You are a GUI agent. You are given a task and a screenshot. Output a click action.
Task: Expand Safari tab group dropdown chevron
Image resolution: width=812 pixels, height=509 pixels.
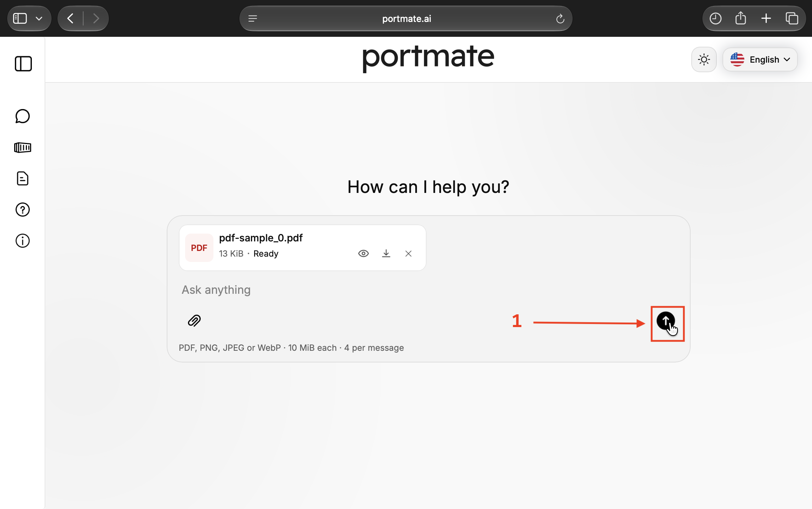pyautogui.click(x=39, y=18)
